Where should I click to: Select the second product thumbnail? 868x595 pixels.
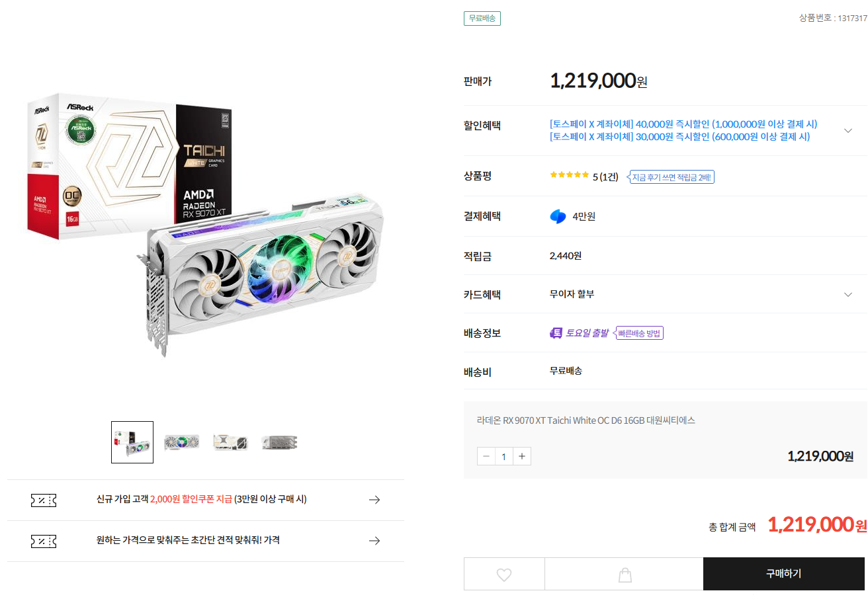pos(181,442)
